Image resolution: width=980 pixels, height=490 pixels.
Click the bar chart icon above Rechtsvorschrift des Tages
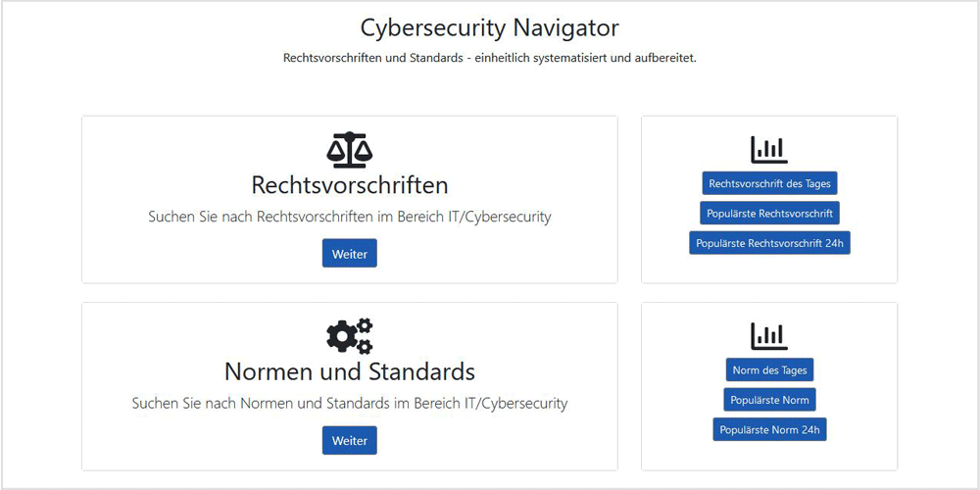[x=768, y=150]
